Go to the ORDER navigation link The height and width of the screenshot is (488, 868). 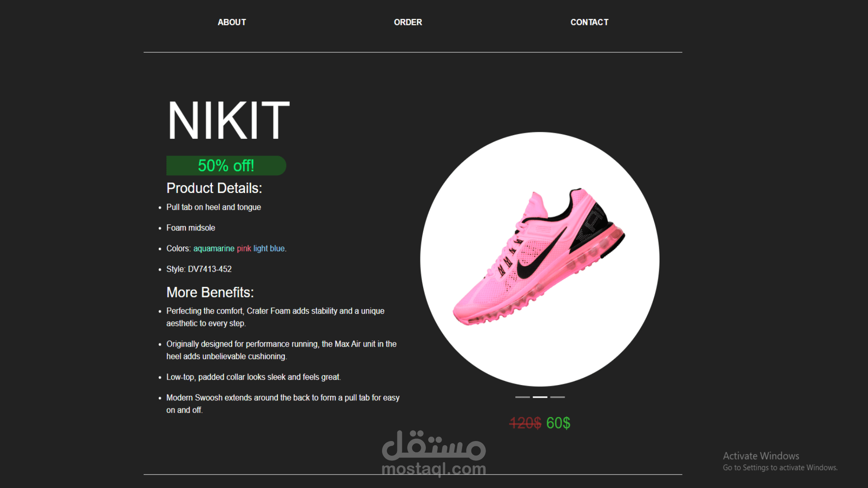408,22
